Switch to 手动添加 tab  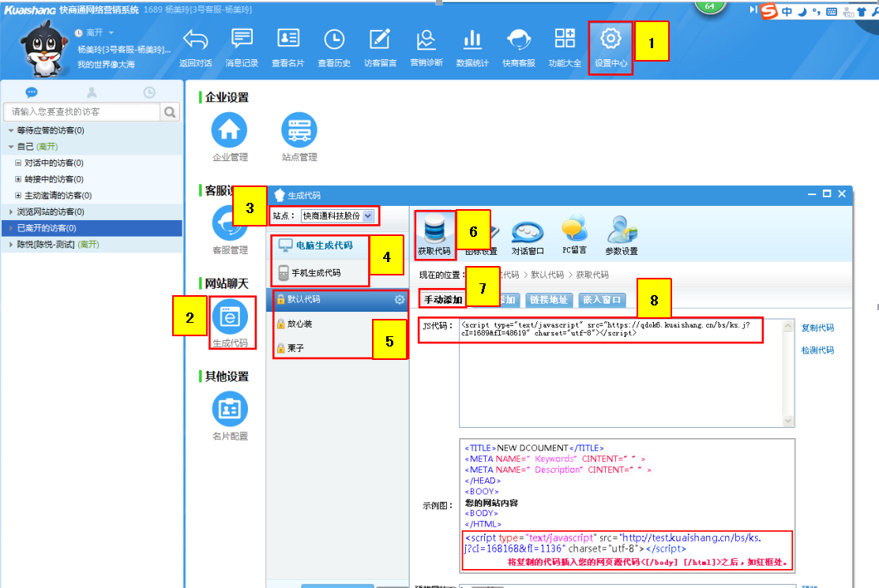point(443,300)
